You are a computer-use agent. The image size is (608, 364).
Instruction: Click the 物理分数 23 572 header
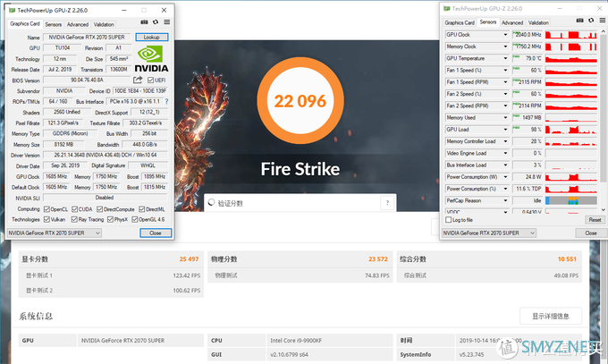pyautogui.click(x=300, y=258)
